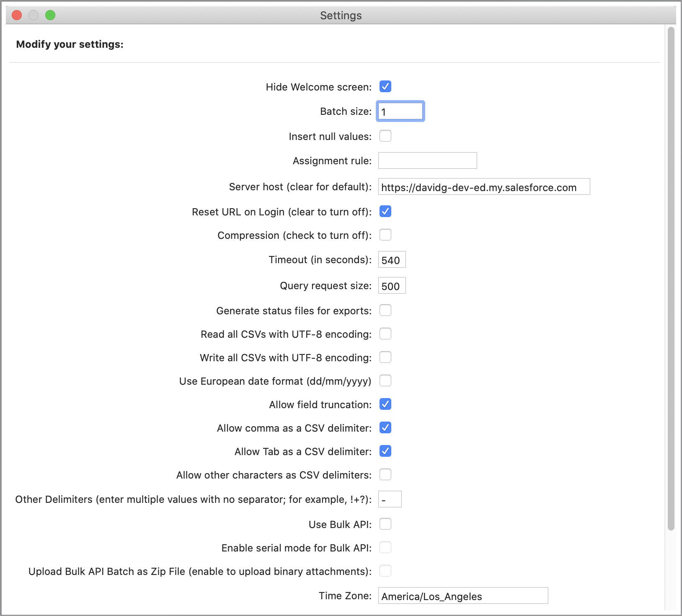Check the Compression turn-off checkbox
This screenshot has height=616, width=682.
click(x=385, y=235)
